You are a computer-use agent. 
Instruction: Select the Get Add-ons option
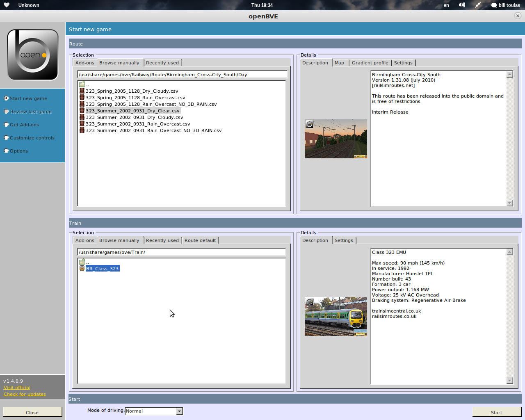(21, 125)
